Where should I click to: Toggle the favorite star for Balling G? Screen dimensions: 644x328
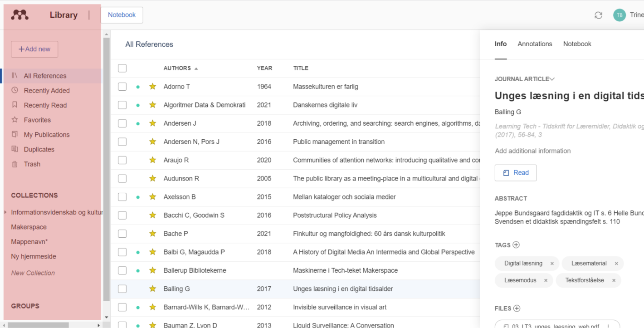(152, 289)
